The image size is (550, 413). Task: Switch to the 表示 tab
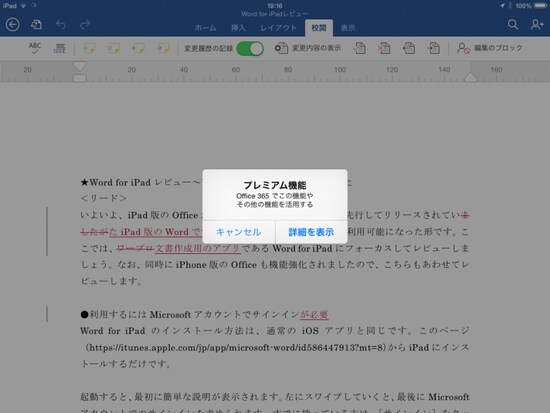tap(348, 28)
